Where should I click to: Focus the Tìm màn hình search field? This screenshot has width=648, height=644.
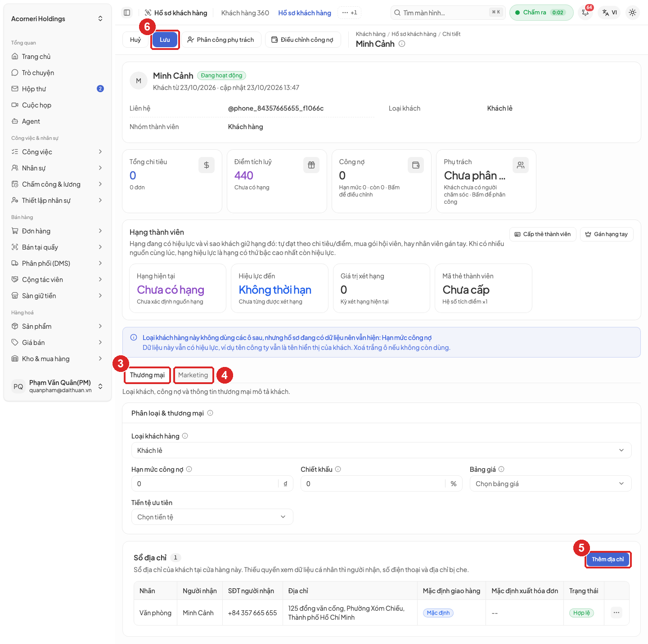point(448,13)
